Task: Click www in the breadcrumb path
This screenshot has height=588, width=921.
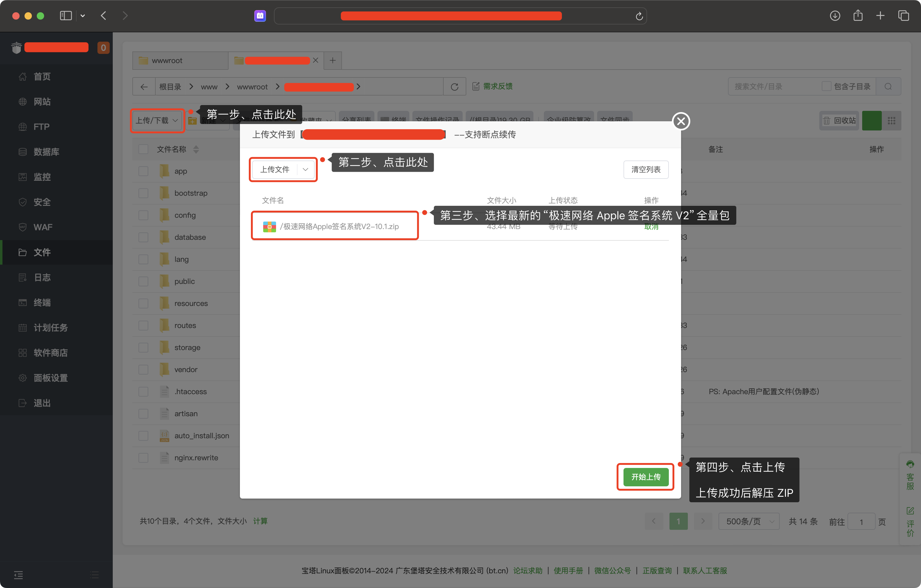Action: pos(209,87)
